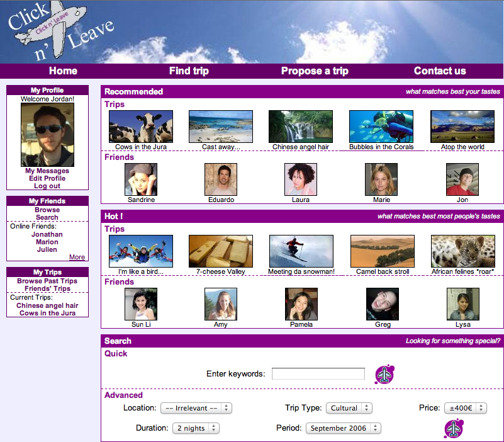Click the advanced search airplane icon
The width and height of the screenshot is (504, 442).
click(454, 428)
